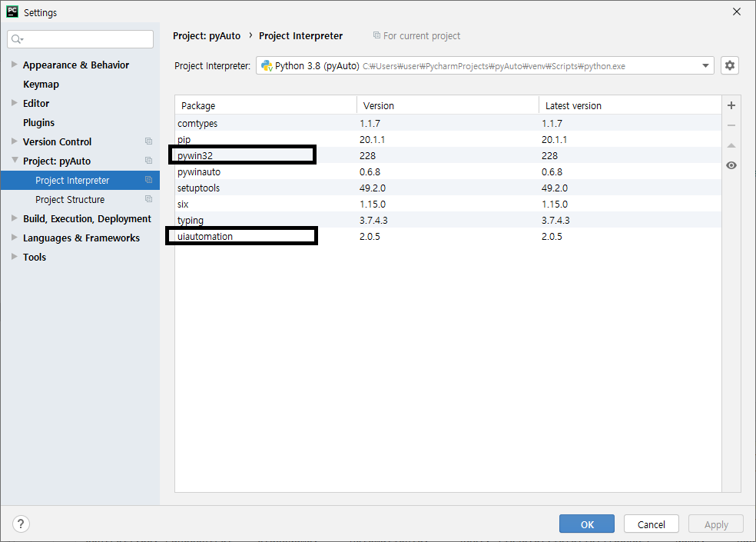The width and height of the screenshot is (756, 542).
Task: Click the interpreter settings gear icon
Action: [729, 65]
